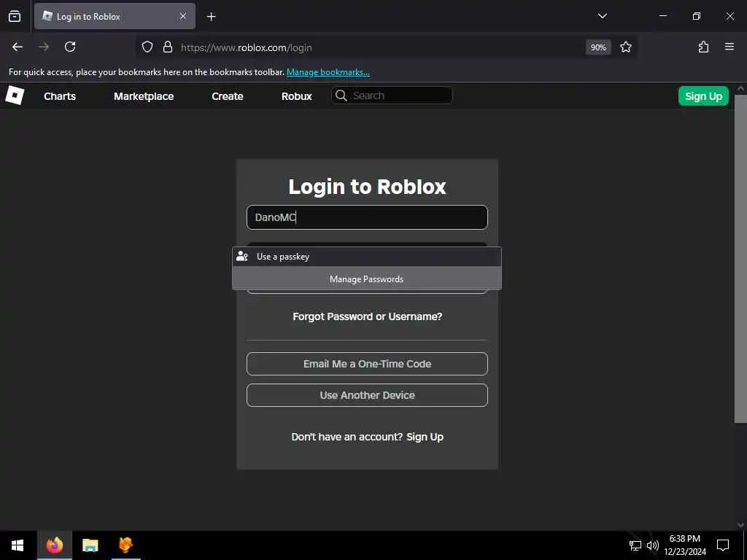
Task: Reset the 90% zoom level indicator
Action: [x=598, y=47]
